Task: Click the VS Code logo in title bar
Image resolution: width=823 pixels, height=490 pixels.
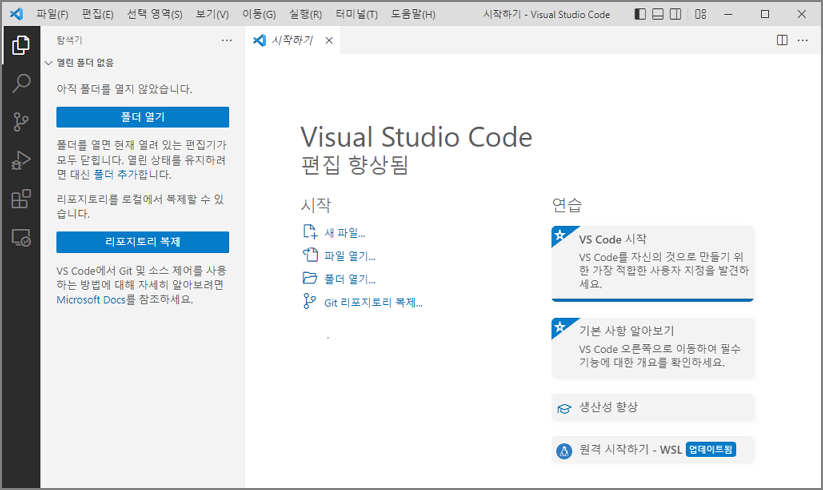Action: pos(16,14)
